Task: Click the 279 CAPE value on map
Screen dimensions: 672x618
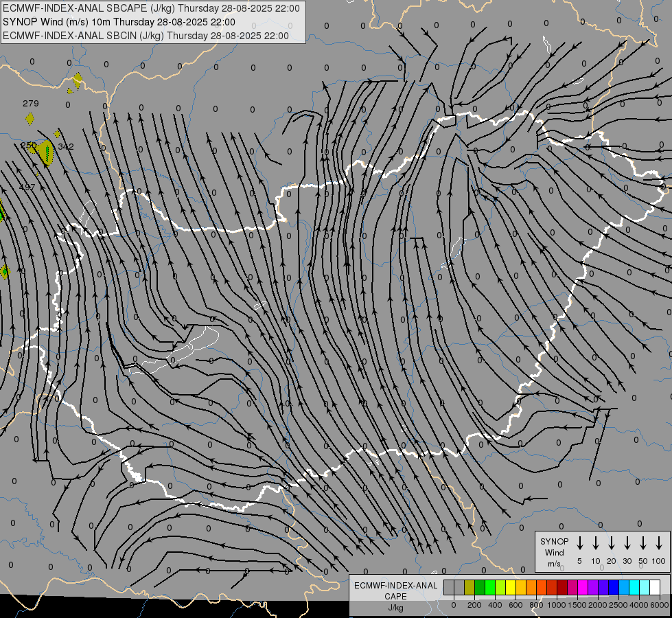Action: 31,104
